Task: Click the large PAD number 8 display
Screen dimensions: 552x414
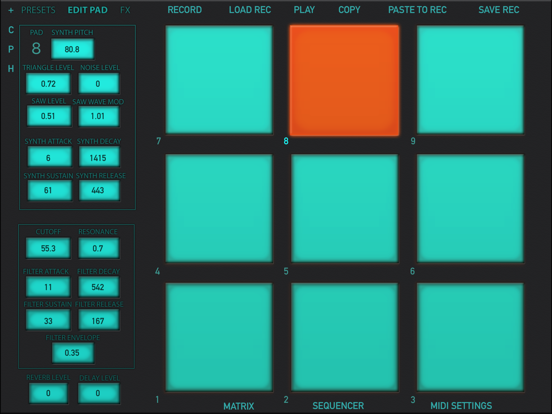Action: pos(36,49)
